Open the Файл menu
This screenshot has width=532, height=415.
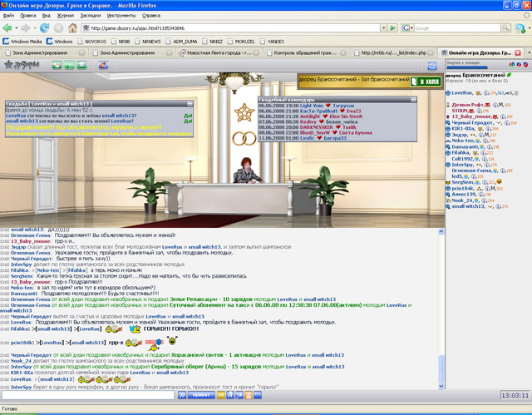pyautogui.click(x=8, y=16)
